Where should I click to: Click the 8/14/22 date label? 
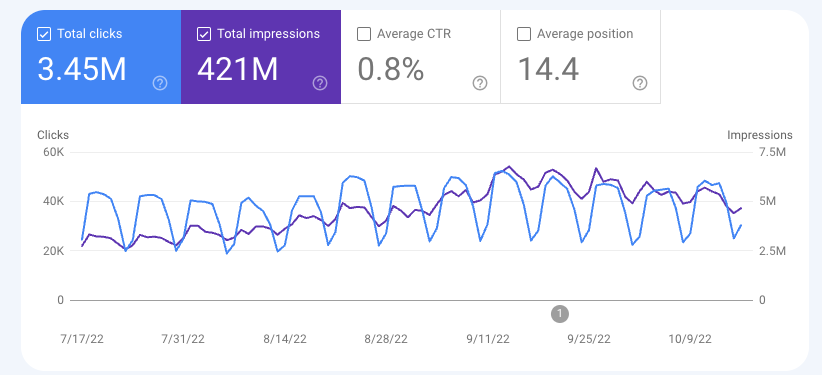[x=286, y=339]
